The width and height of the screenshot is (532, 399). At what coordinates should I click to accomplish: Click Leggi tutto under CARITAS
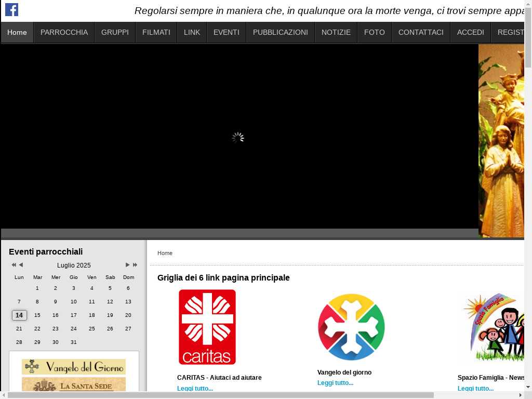tap(195, 389)
